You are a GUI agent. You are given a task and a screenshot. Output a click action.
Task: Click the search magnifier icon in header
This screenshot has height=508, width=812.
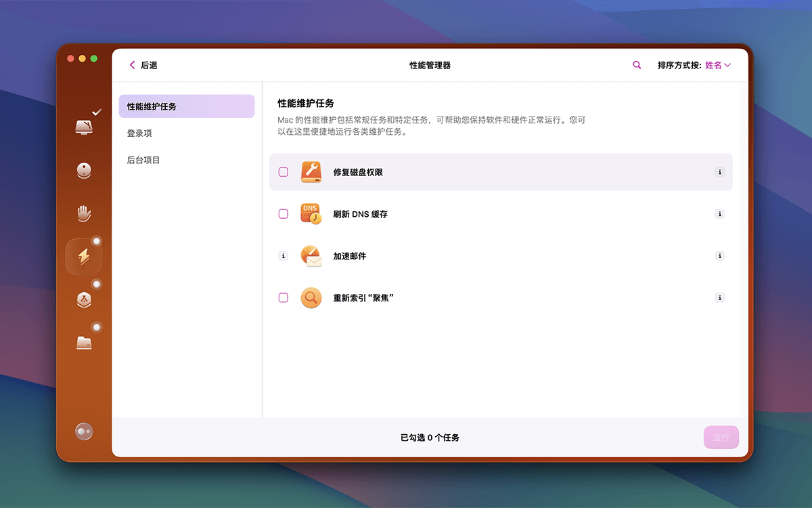[637, 65]
